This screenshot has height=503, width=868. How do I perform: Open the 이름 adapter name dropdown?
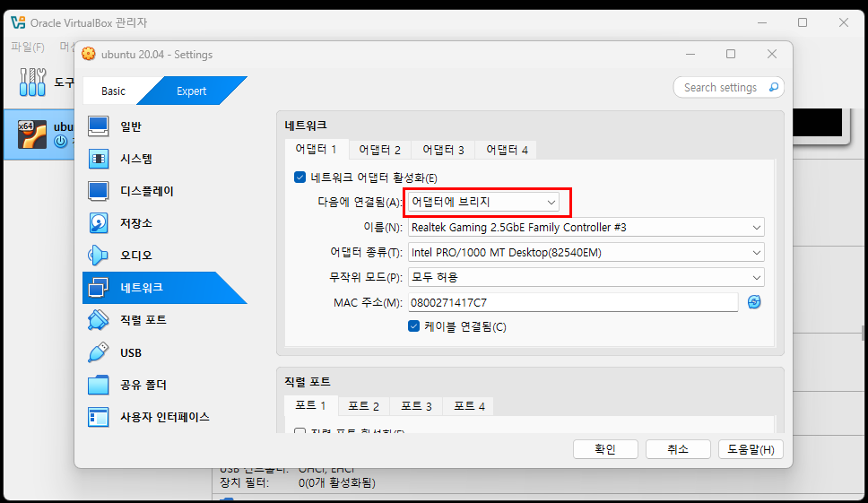point(586,228)
